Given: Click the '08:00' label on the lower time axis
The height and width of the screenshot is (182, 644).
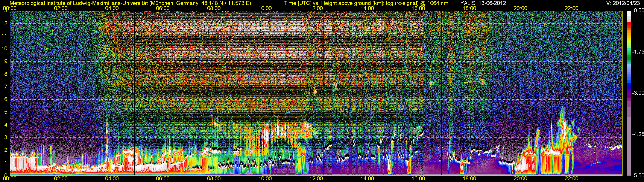Looking at the screenshot, I should pyautogui.click(x=214, y=179).
